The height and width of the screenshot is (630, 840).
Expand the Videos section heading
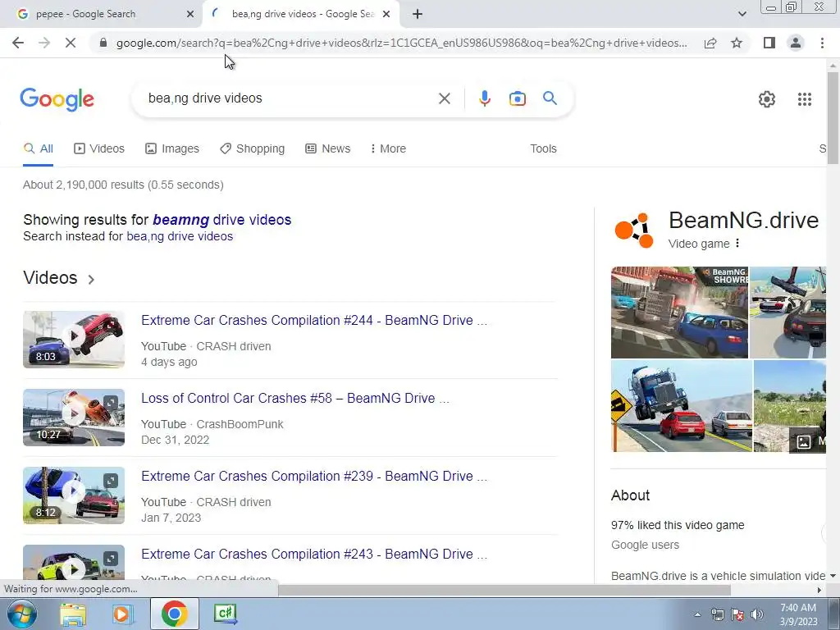click(x=59, y=278)
